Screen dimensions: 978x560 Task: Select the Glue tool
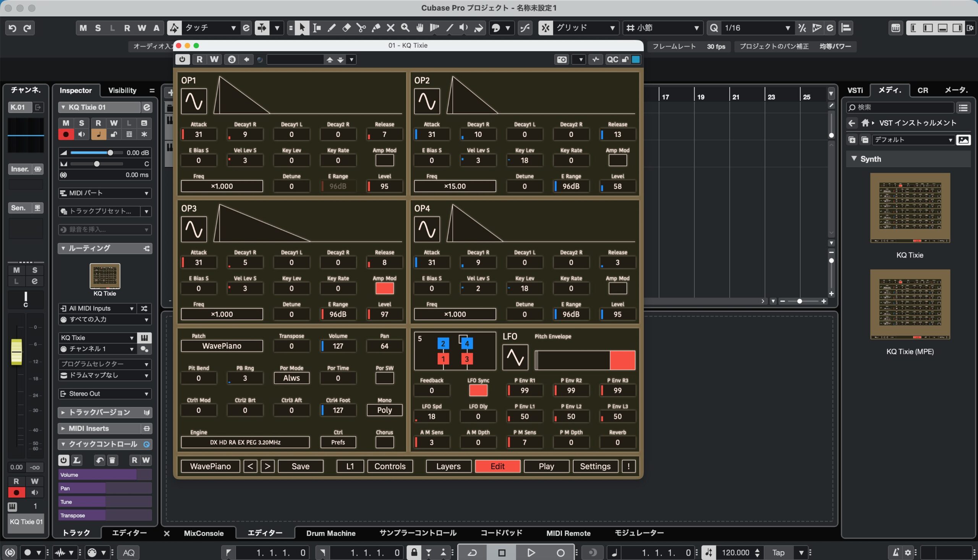point(376,28)
